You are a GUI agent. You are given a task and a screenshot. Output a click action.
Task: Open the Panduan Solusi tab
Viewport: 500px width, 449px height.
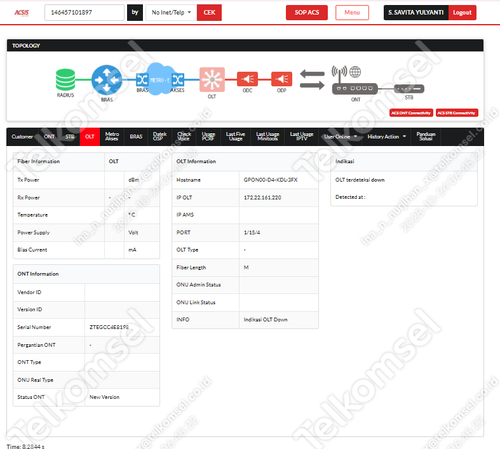point(426,137)
